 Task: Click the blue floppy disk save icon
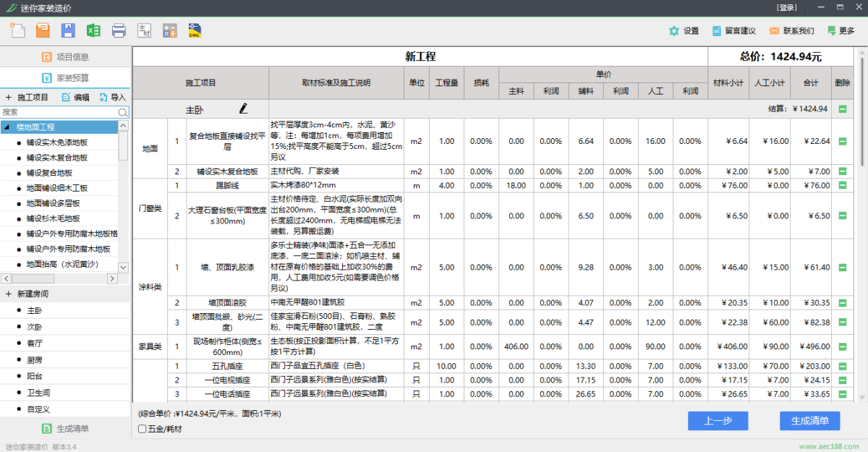tap(68, 30)
